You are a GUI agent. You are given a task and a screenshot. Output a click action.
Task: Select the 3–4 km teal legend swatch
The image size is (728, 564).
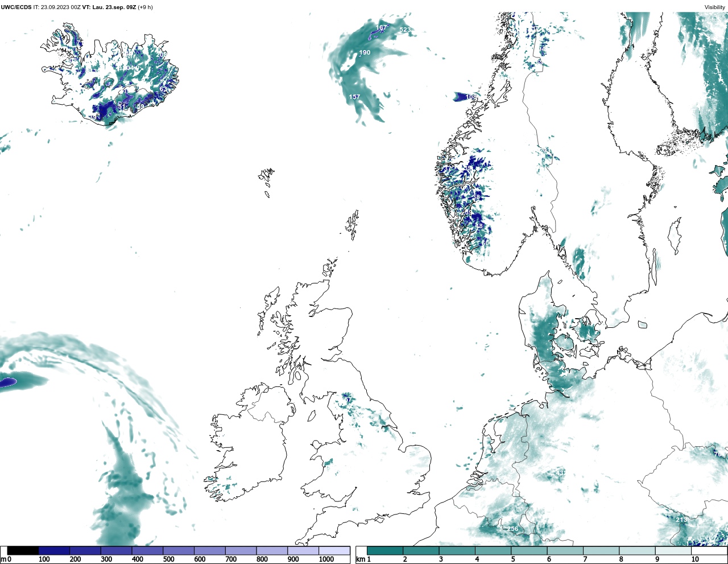click(x=457, y=550)
